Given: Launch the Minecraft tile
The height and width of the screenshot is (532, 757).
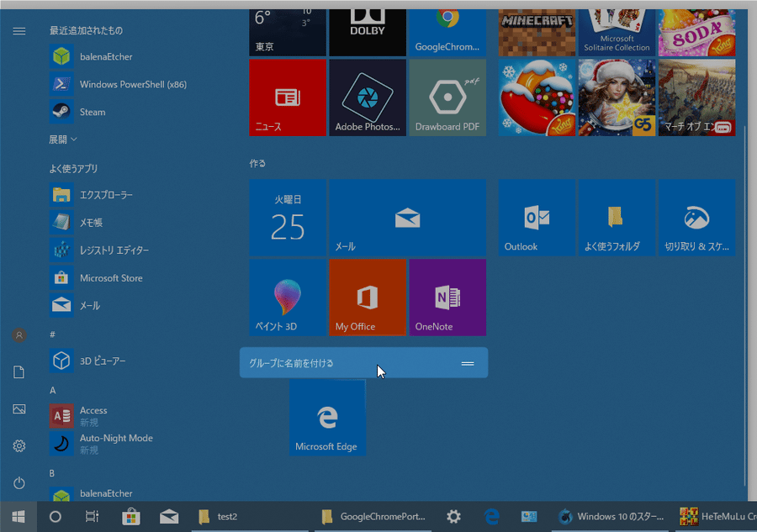Looking at the screenshot, I should coord(537,32).
